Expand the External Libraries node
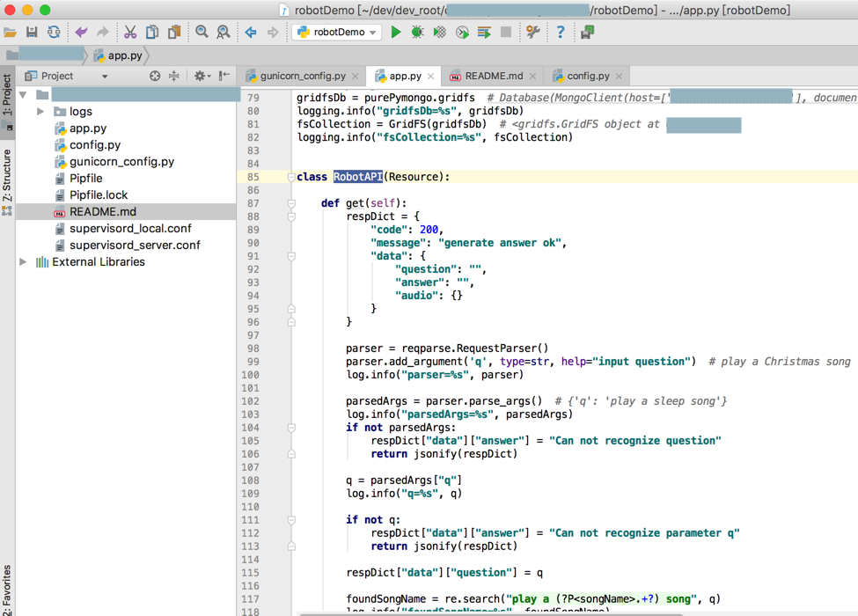 24,262
